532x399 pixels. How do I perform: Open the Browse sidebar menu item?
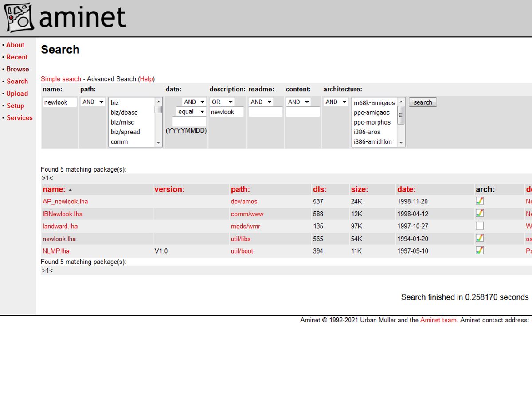pyautogui.click(x=17, y=69)
